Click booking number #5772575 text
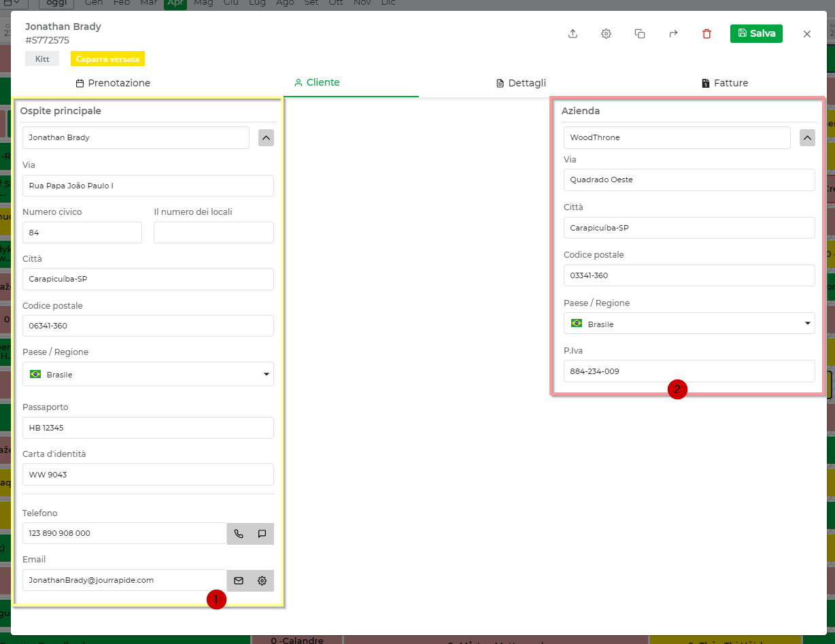The width and height of the screenshot is (835, 644). point(47,40)
